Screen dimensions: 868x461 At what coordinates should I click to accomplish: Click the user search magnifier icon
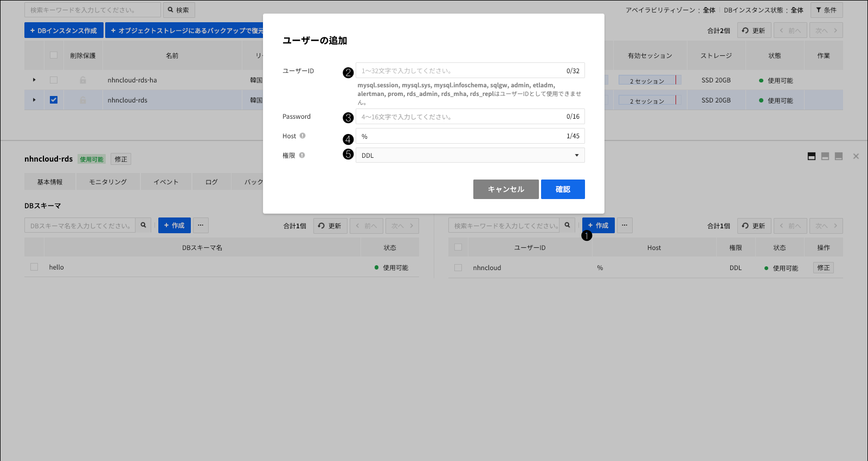[x=567, y=225]
